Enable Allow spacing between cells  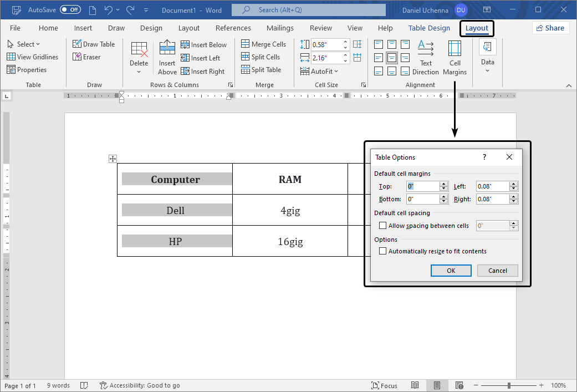pyautogui.click(x=382, y=226)
